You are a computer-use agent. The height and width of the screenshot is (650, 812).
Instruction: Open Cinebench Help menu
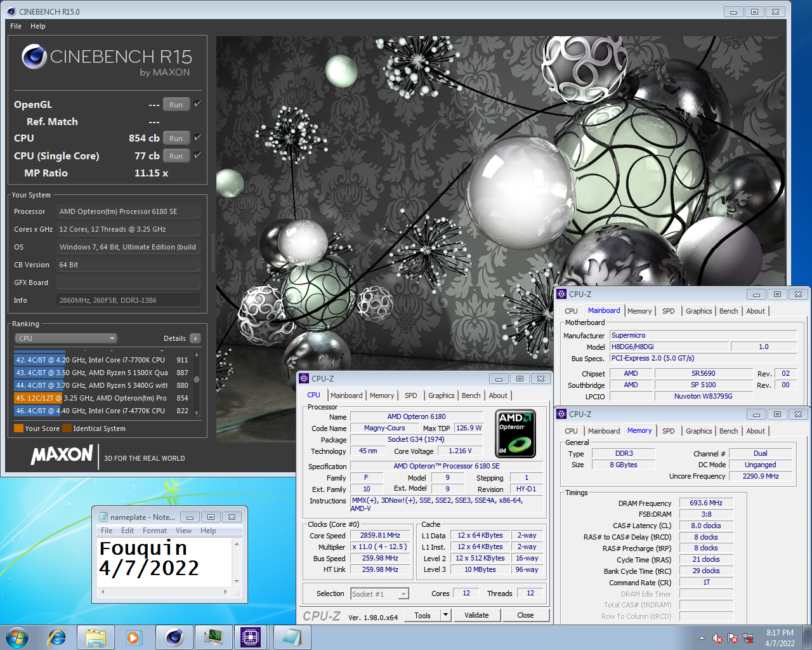[38, 26]
